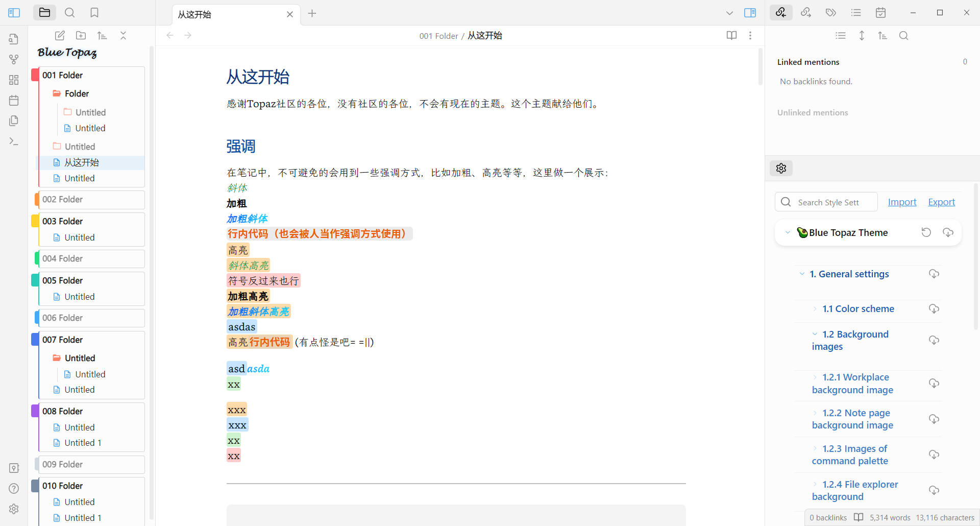The height and width of the screenshot is (526, 980).
Task: Open the Style Settings gear tab
Action: (x=781, y=168)
